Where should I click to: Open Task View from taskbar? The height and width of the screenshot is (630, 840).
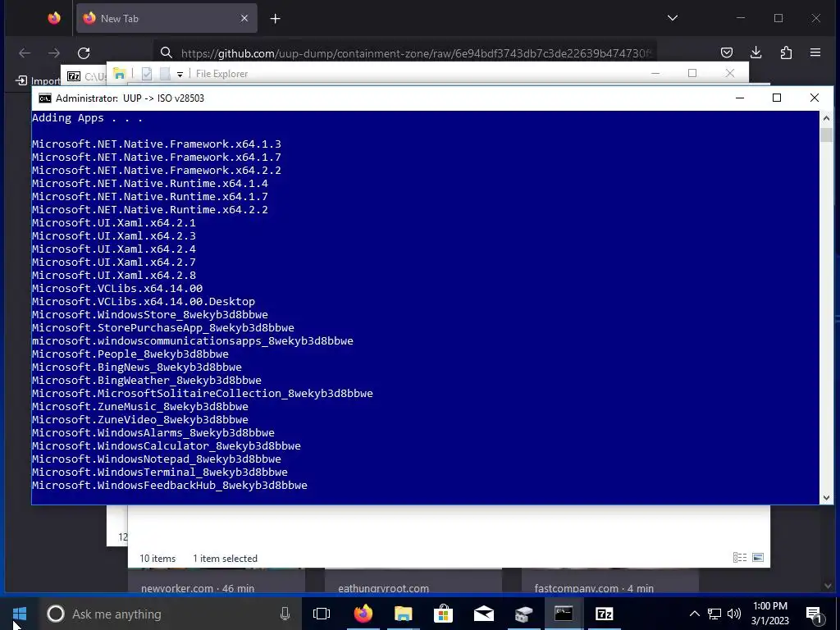(x=322, y=614)
